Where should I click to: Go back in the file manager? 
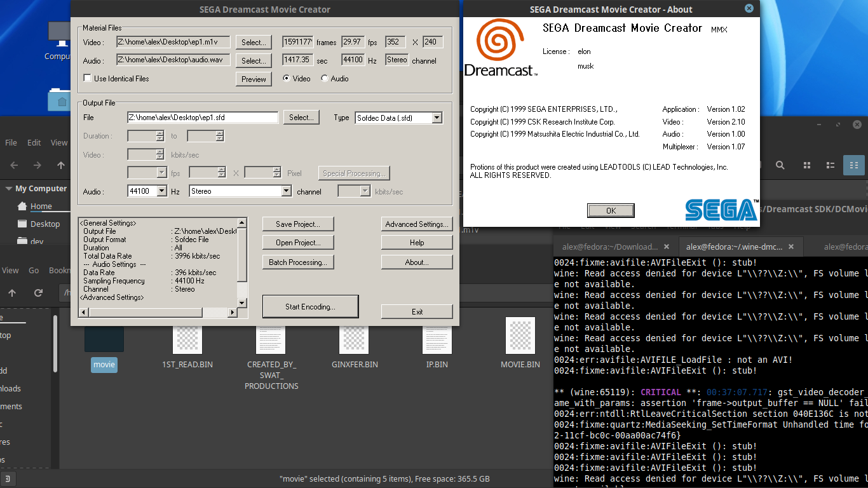(x=14, y=165)
